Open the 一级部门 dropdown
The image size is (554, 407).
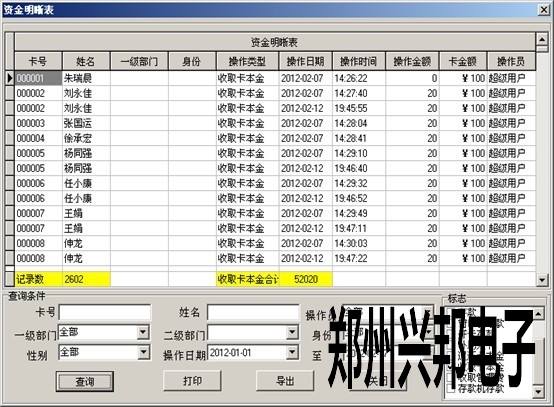pyautogui.click(x=143, y=332)
